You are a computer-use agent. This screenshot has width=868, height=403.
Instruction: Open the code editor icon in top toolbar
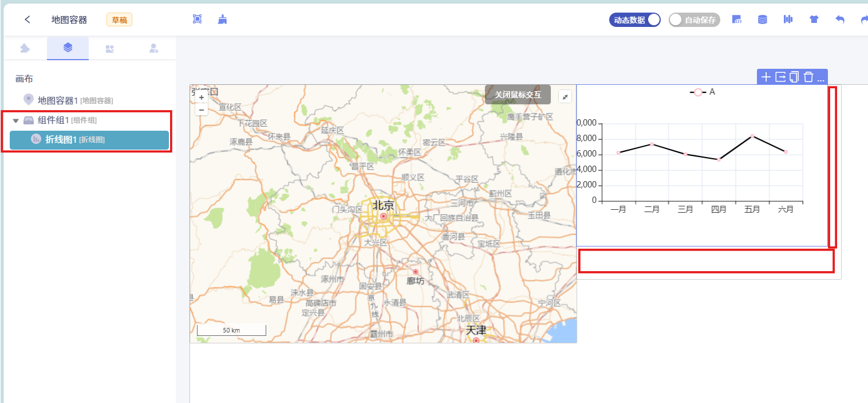737,19
